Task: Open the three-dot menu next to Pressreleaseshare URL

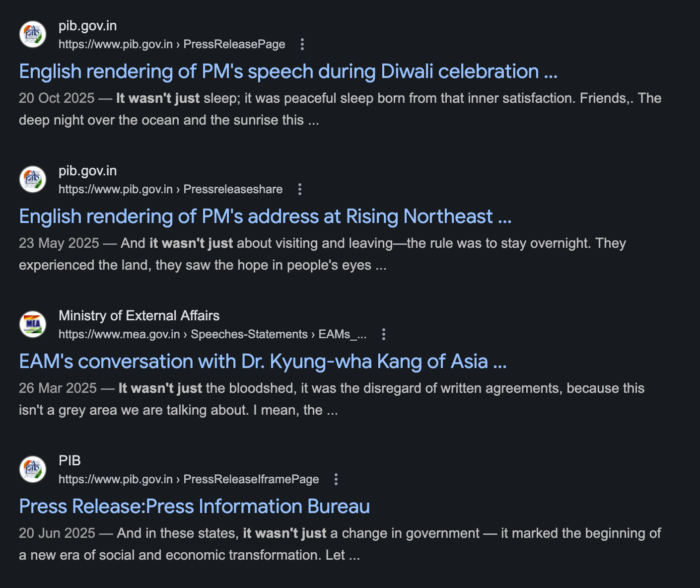Action: coord(299,189)
